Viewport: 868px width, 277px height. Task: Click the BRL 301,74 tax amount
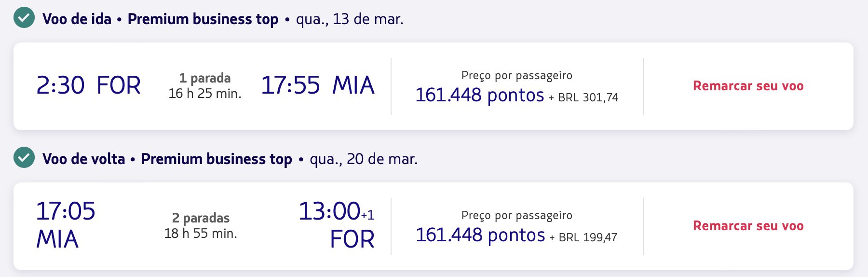coord(588,97)
